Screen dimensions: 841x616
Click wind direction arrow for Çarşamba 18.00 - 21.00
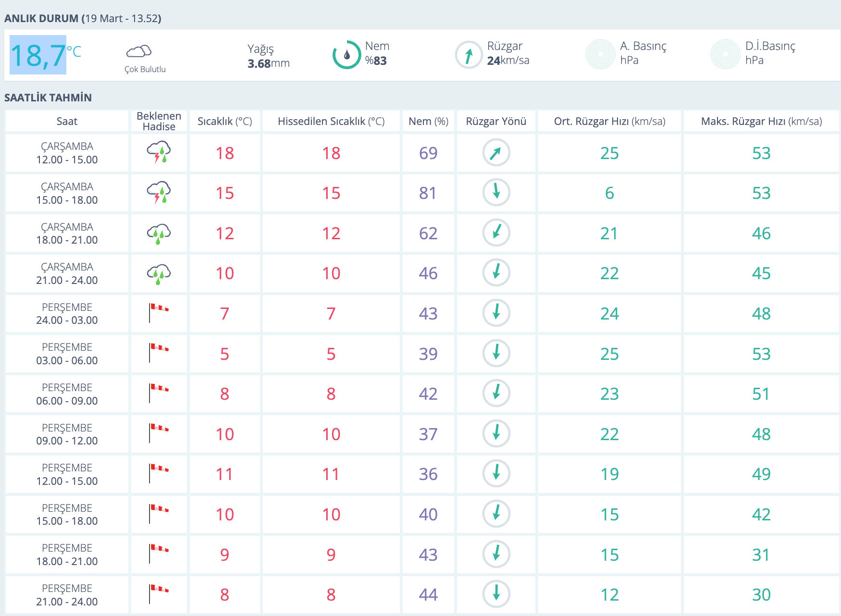[496, 233]
